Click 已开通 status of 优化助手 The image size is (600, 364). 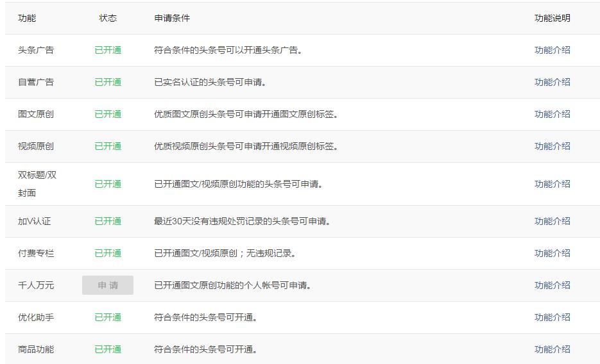pos(108,317)
